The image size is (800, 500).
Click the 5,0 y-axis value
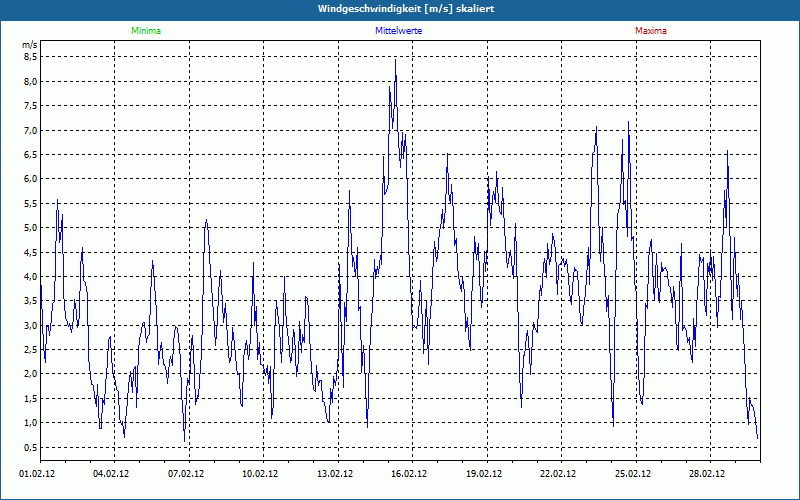click(31, 228)
